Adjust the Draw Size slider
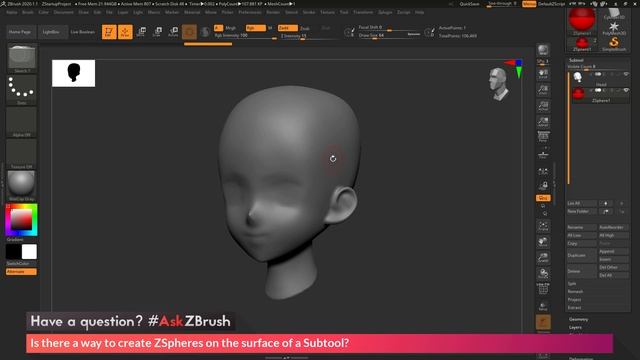The width and height of the screenshot is (640, 360). point(389,36)
